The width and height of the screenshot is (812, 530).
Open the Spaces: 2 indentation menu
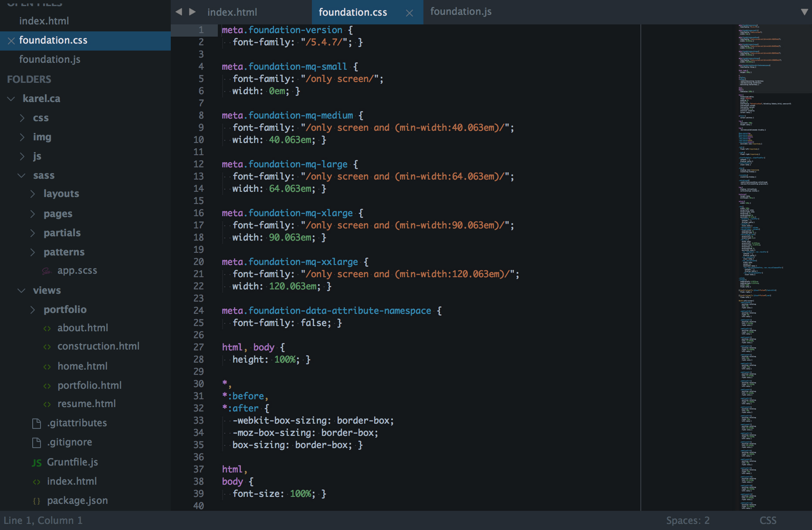coord(687,520)
